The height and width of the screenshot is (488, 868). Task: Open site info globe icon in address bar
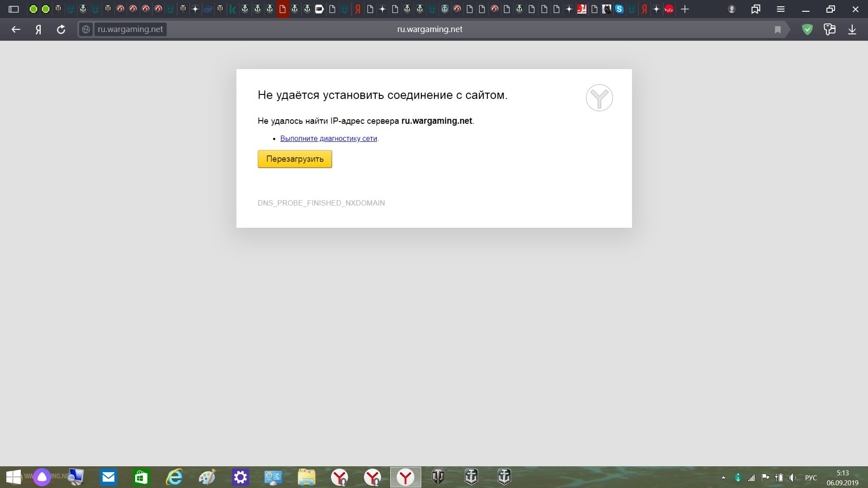85,29
